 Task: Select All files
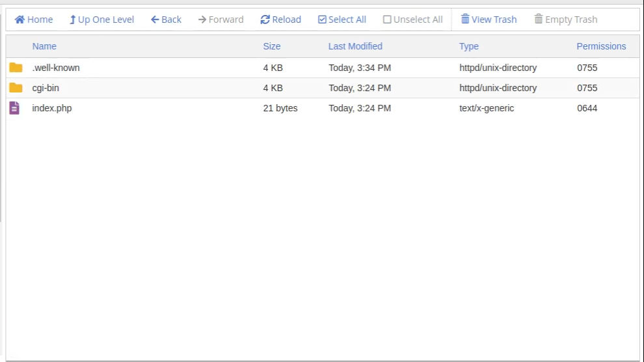[x=342, y=20]
